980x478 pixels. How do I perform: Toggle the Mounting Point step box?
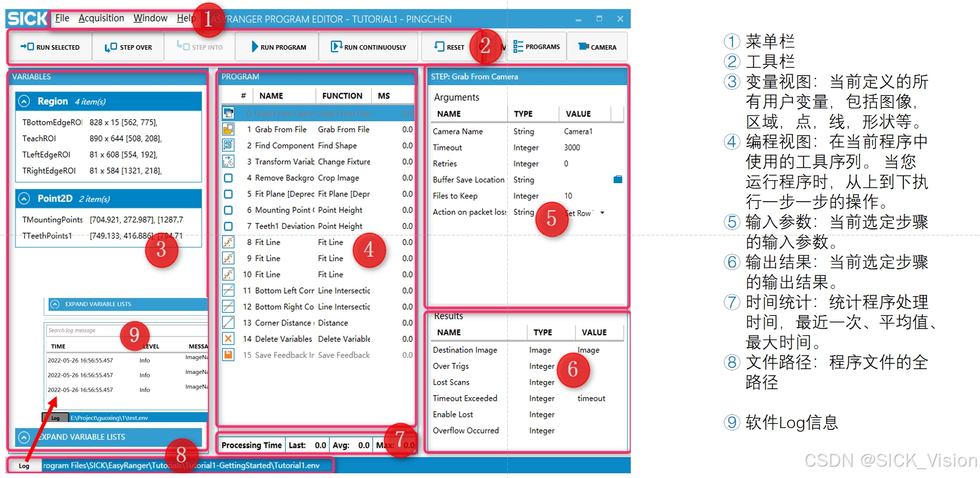[x=228, y=210]
